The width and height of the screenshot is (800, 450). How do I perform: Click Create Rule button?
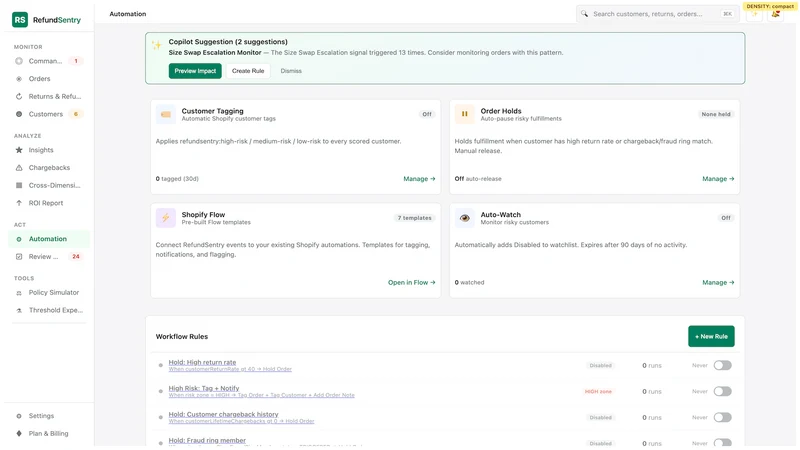coord(248,71)
